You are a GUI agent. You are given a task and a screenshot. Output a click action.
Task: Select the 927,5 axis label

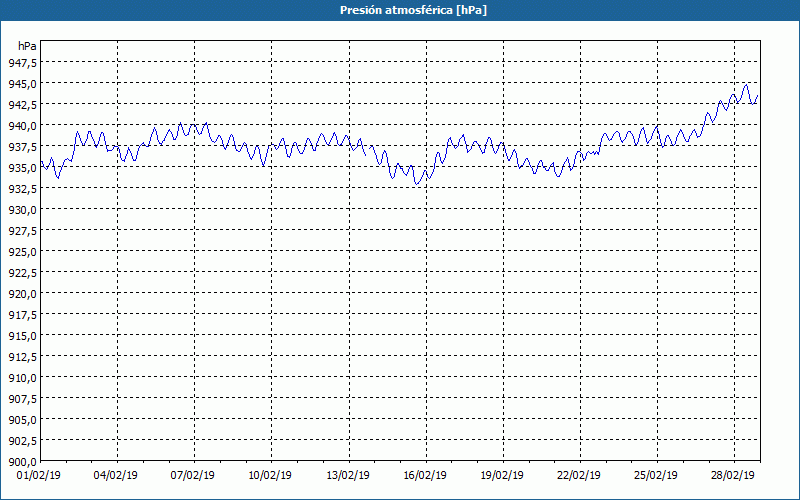22,231
